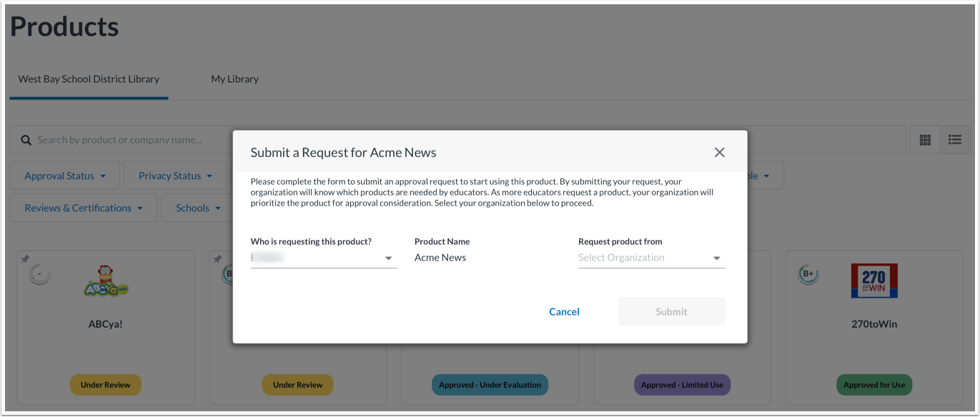Image resolution: width=980 pixels, height=417 pixels.
Task: Switch to grid view
Action: click(925, 140)
